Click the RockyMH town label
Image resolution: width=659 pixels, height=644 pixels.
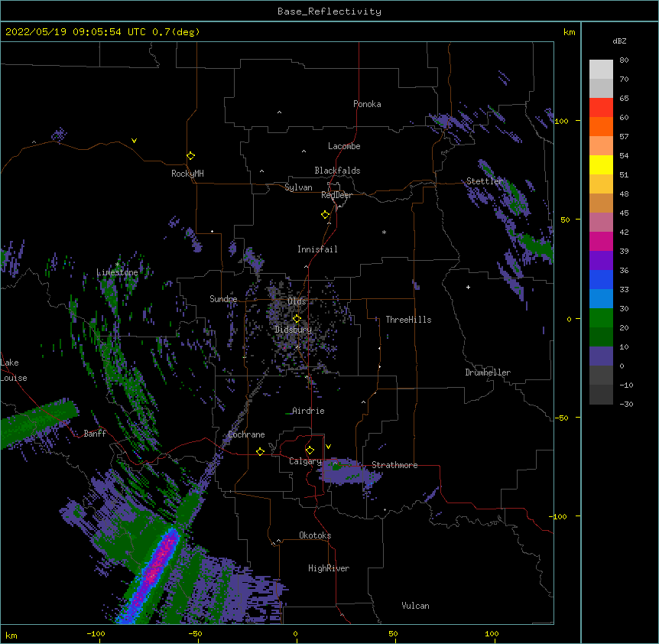click(x=187, y=174)
